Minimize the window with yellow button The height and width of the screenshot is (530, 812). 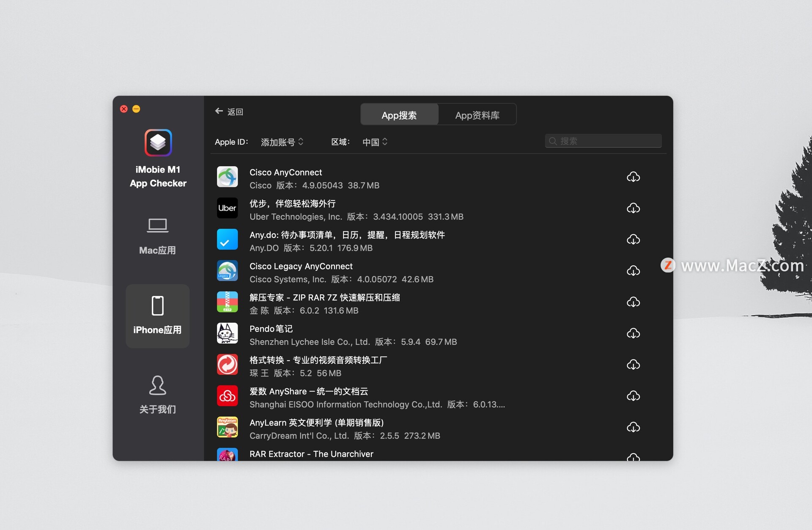[136, 109]
